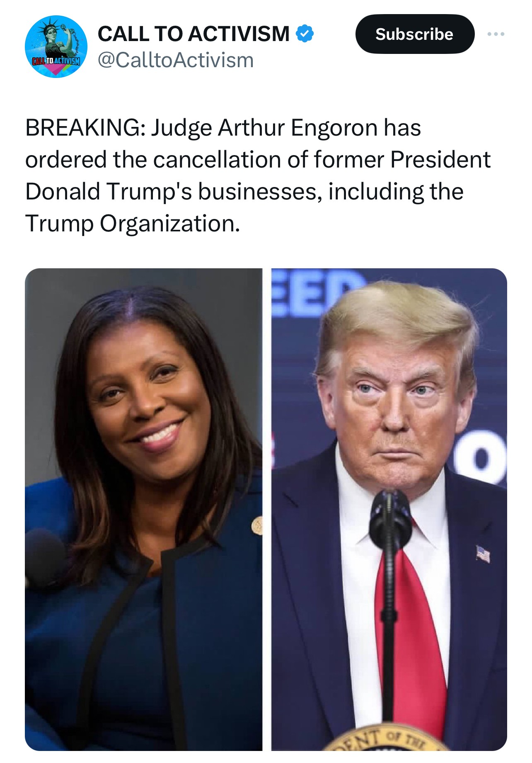
Task: Click the white divider between the photos
Action: (x=267, y=509)
